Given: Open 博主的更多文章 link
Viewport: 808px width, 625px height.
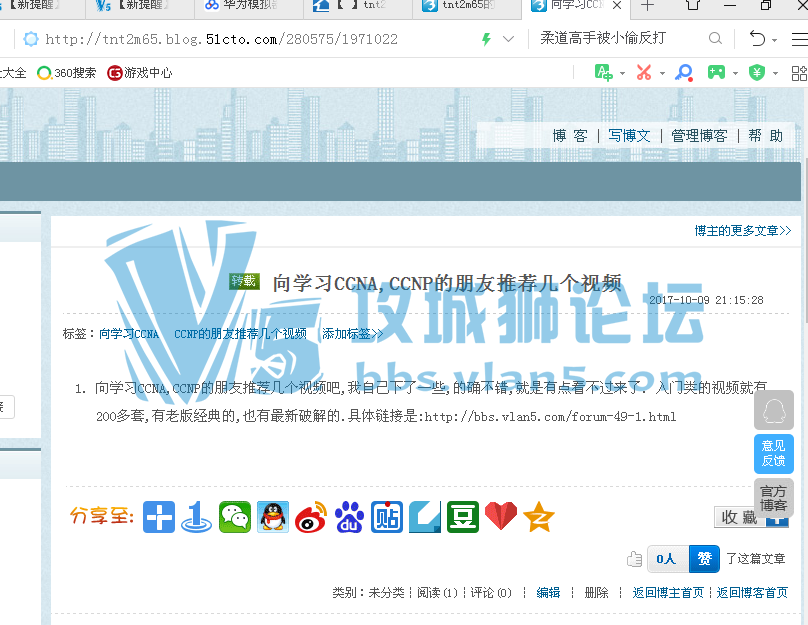Looking at the screenshot, I should click(743, 231).
